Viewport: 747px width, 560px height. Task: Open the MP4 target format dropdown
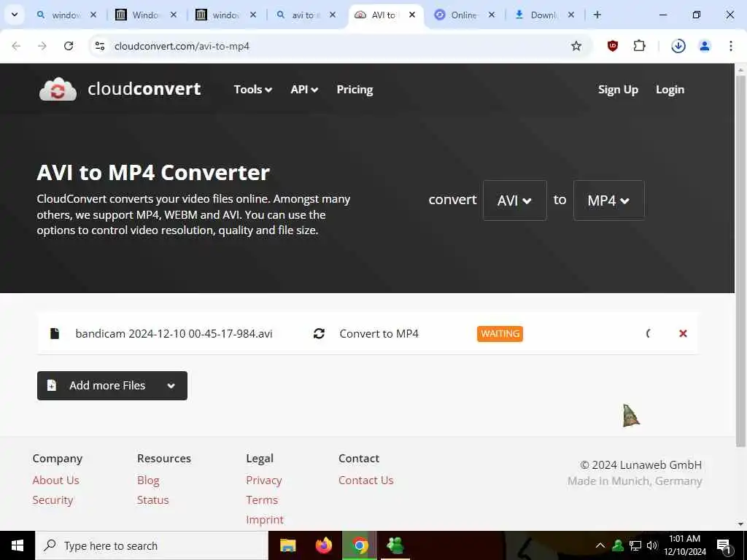[608, 201]
